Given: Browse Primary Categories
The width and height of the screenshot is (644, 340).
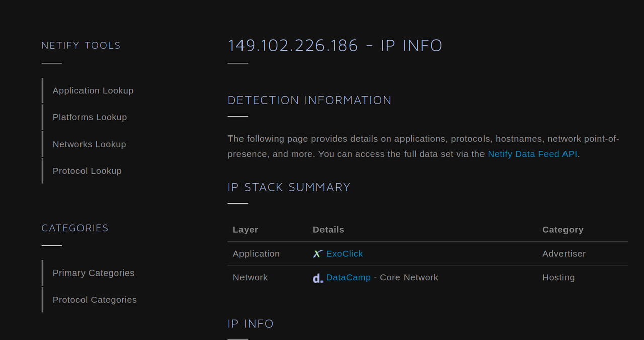Looking at the screenshot, I should 94,273.
